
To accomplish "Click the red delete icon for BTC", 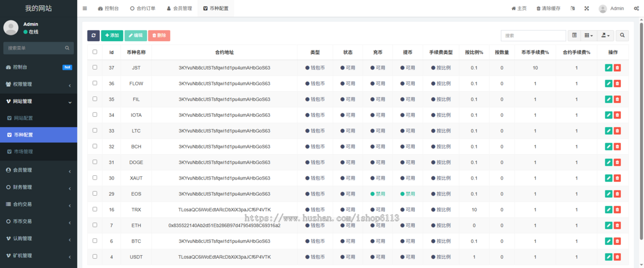I will tap(617, 241).
